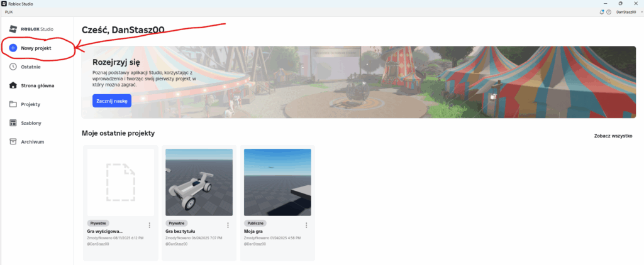Restore down the Roblox Studio window

620,4
